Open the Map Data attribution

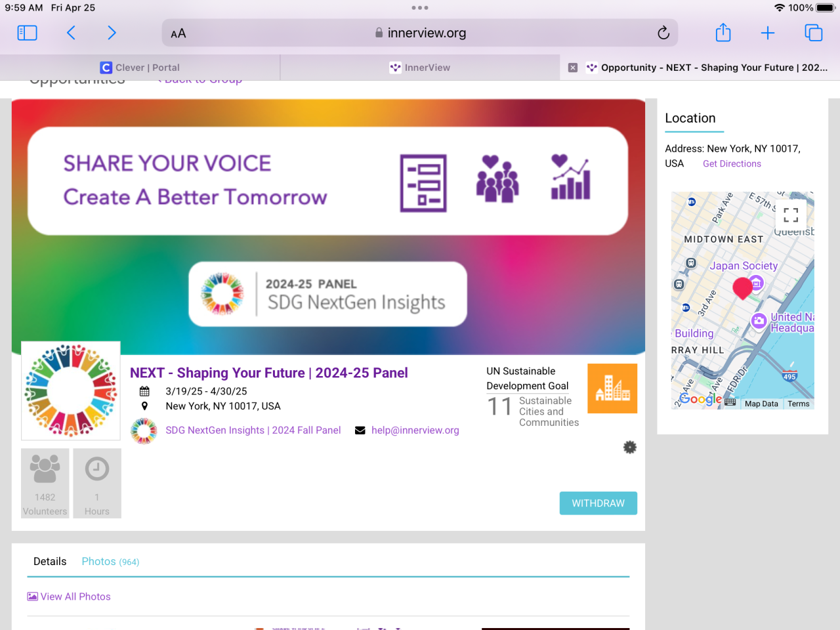coord(761,404)
